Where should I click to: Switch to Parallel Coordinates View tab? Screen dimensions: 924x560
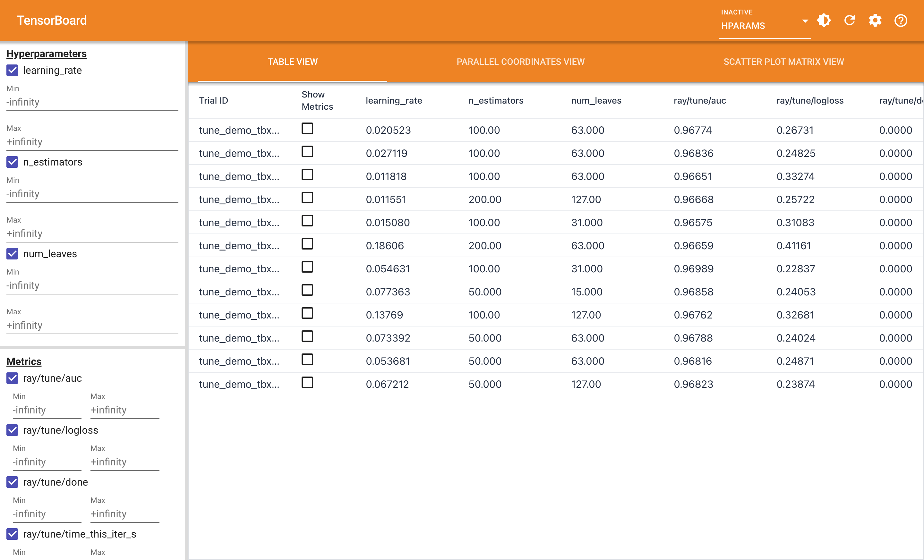coord(520,62)
